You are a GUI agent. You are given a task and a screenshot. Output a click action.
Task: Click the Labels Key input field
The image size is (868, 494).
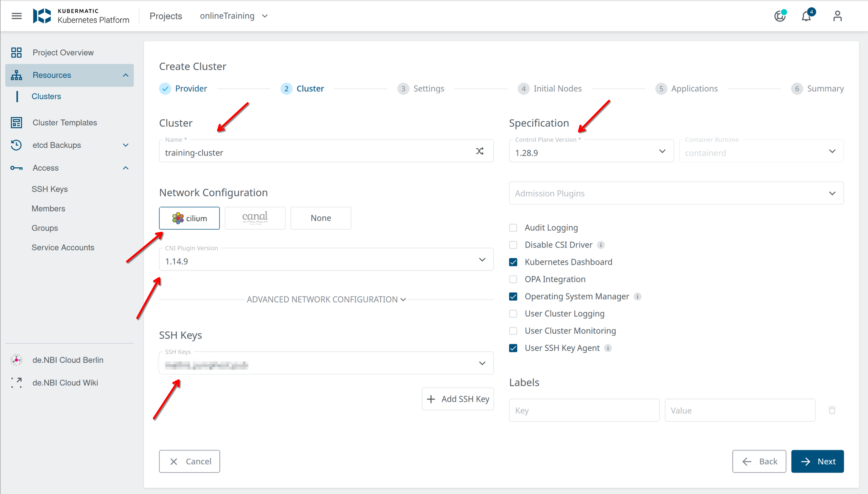pyautogui.click(x=584, y=411)
